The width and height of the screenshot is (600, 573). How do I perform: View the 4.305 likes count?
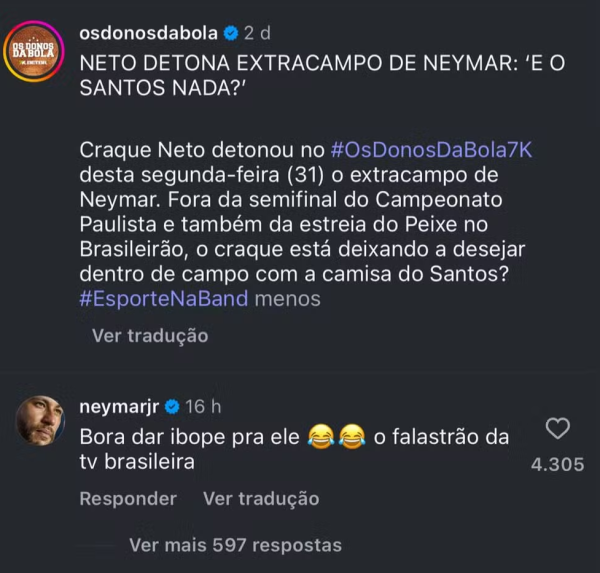(x=557, y=465)
